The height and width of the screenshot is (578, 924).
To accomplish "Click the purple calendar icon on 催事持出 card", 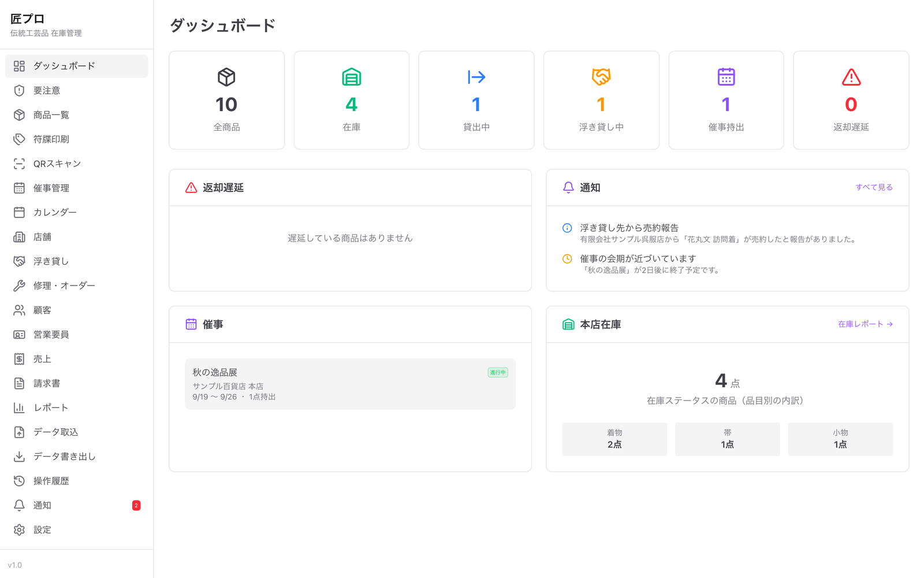I will coord(726,77).
